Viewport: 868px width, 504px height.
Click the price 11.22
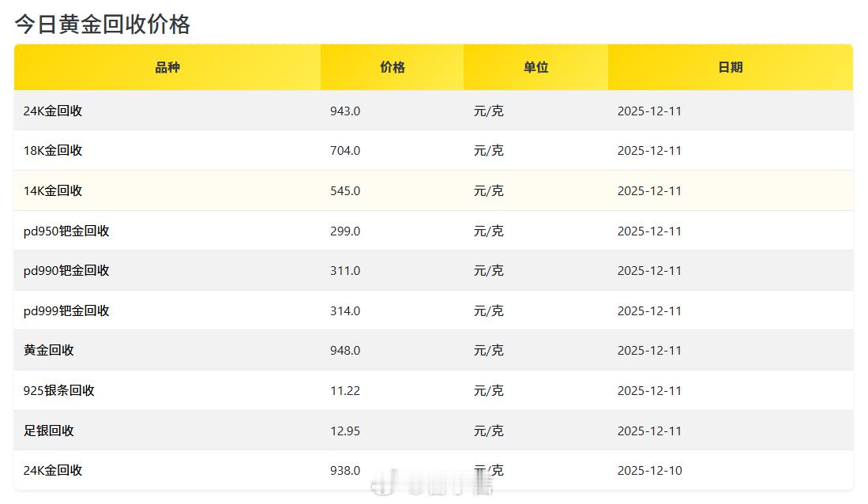(x=345, y=391)
